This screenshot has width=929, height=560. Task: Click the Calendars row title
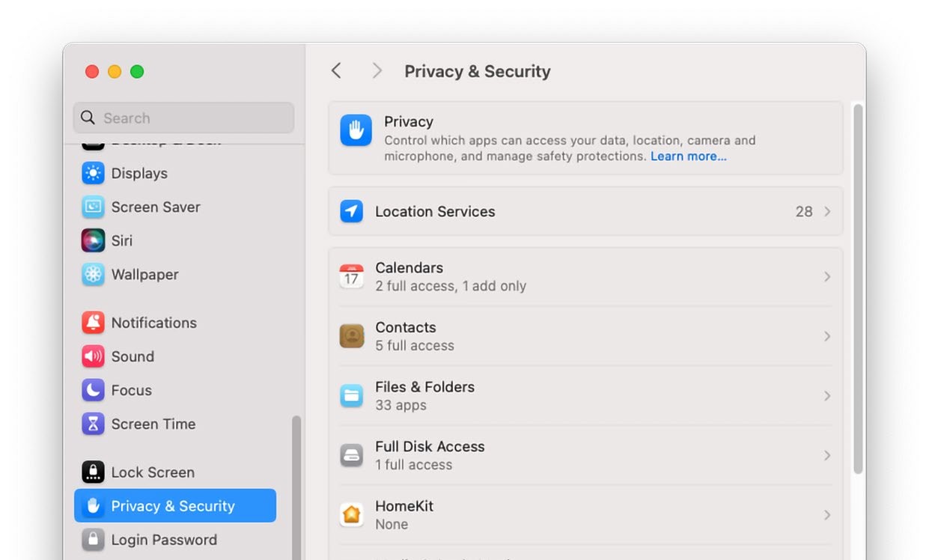(409, 267)
